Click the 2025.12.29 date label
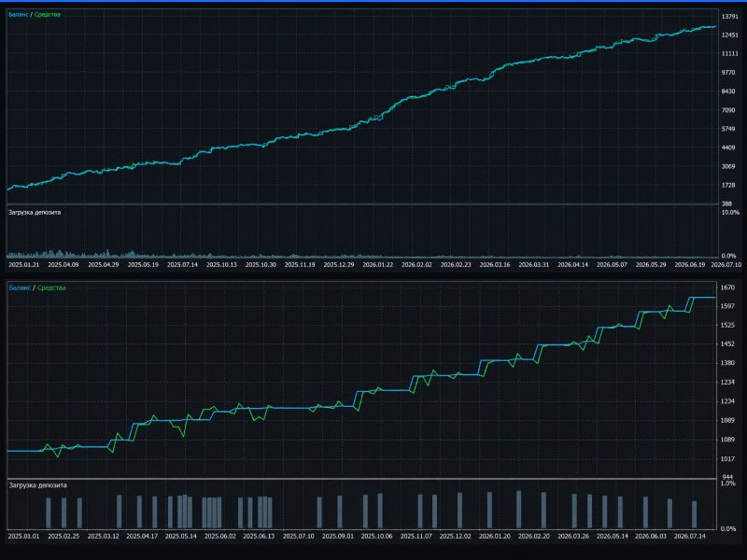Viewport: 747px width, 560px height. pos(339,265)
